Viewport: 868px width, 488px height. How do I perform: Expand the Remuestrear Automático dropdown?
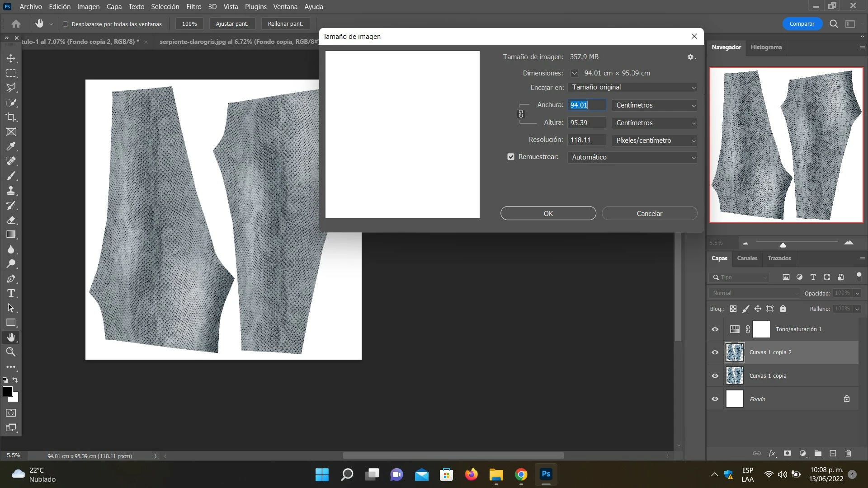(x=632, y=157)
